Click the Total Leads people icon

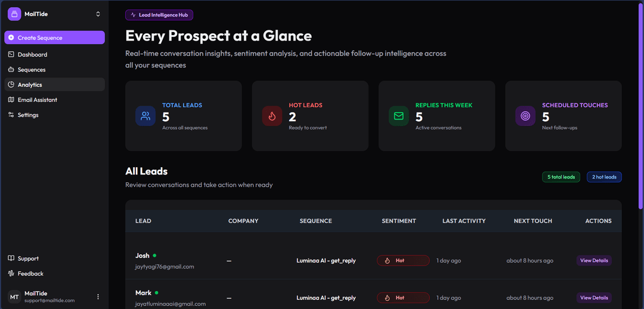click(x=145, y=116)
